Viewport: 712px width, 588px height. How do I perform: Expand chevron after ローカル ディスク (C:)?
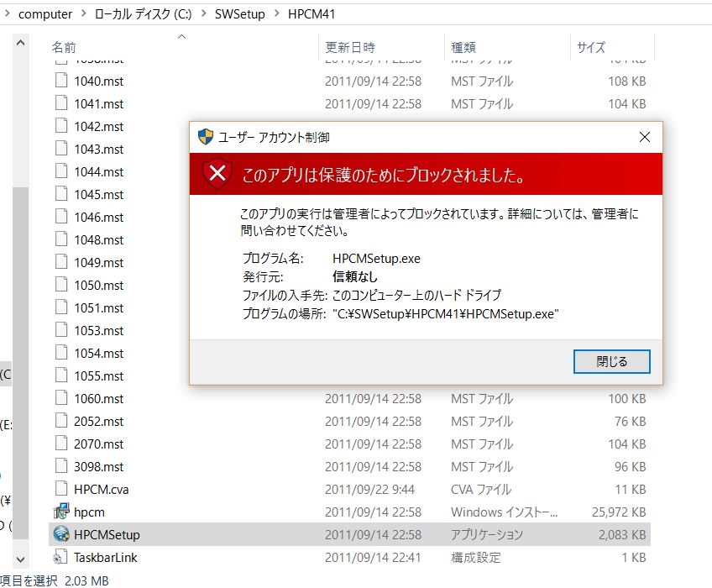tap(203, 13)
